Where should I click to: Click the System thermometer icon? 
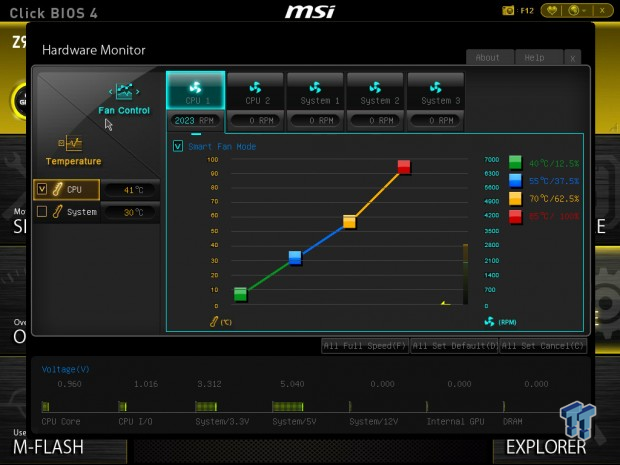click(x=57, y=212)
